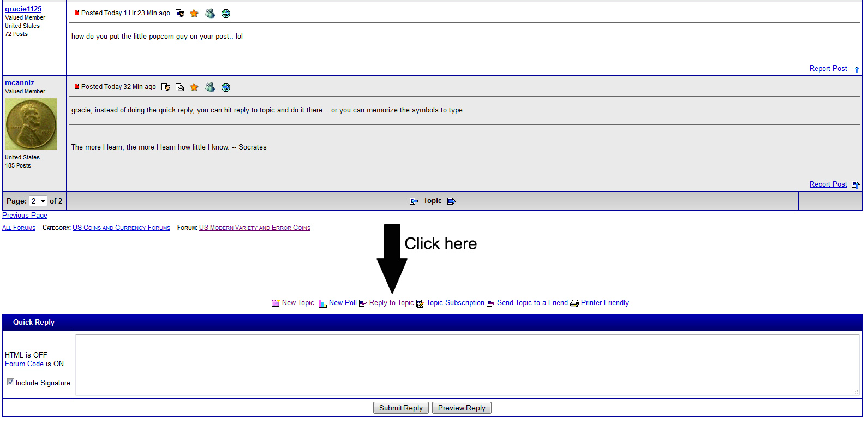
Task: Go to Previous Page link
Action: 25,215
